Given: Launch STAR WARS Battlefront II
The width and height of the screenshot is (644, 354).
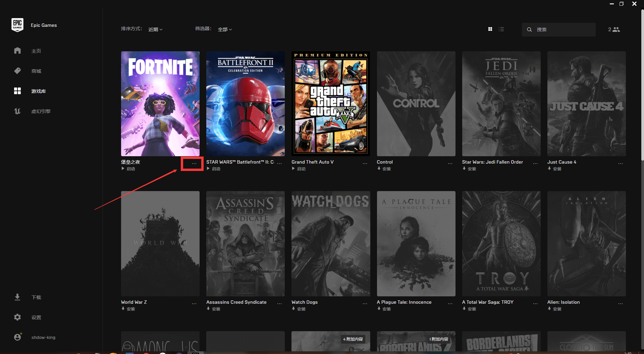Looking at the screenshot, I should point(214,169).
